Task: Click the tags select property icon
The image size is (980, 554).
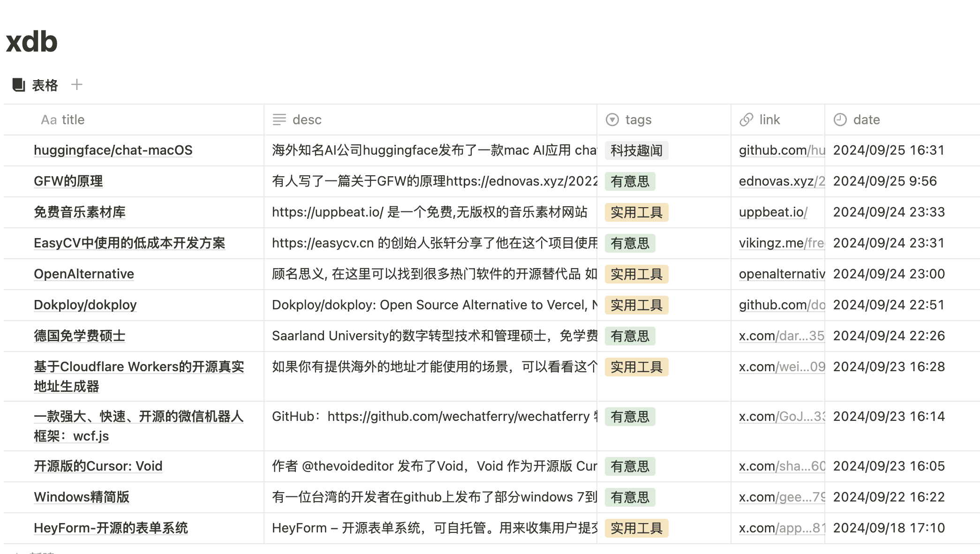Action: tap(612, 120)
